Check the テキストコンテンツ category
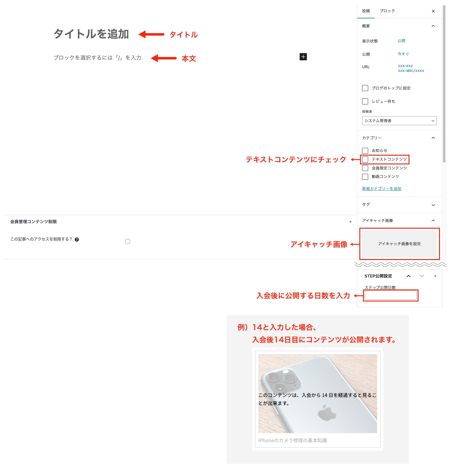 coord(365,159)
